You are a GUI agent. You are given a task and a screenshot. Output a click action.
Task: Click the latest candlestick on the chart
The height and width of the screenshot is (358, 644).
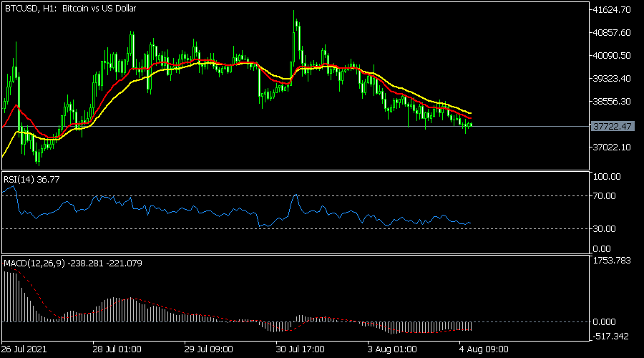click(x=471, y=124)
